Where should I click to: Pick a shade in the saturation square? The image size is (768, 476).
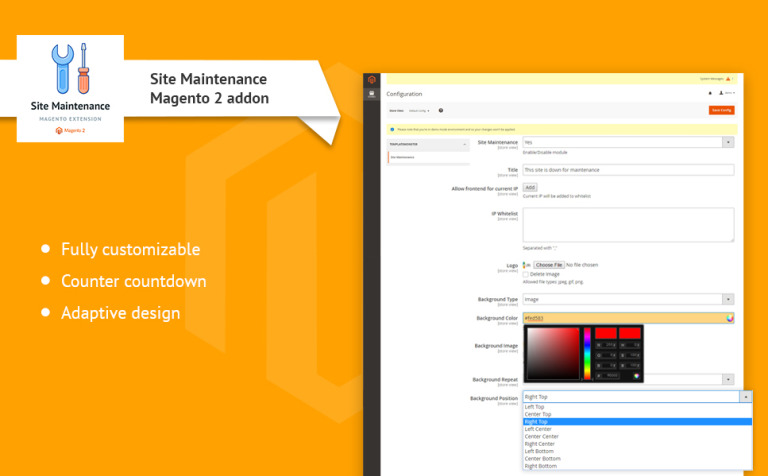pyautogui.click(x=553, y=353)
